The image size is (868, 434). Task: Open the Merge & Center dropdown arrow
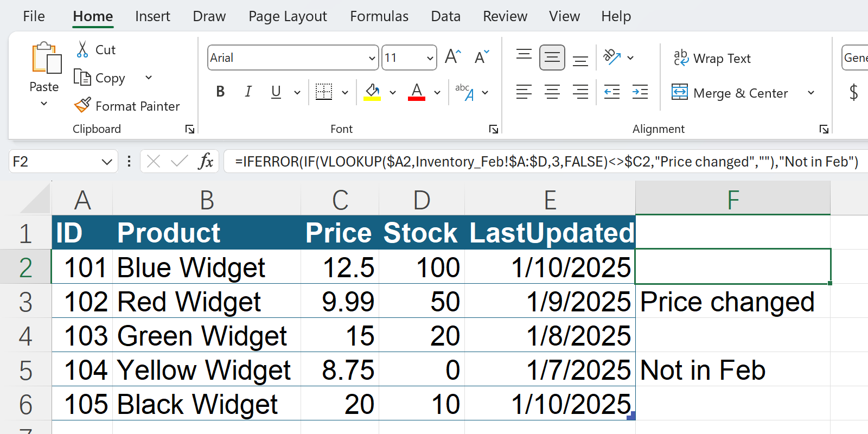811,93
